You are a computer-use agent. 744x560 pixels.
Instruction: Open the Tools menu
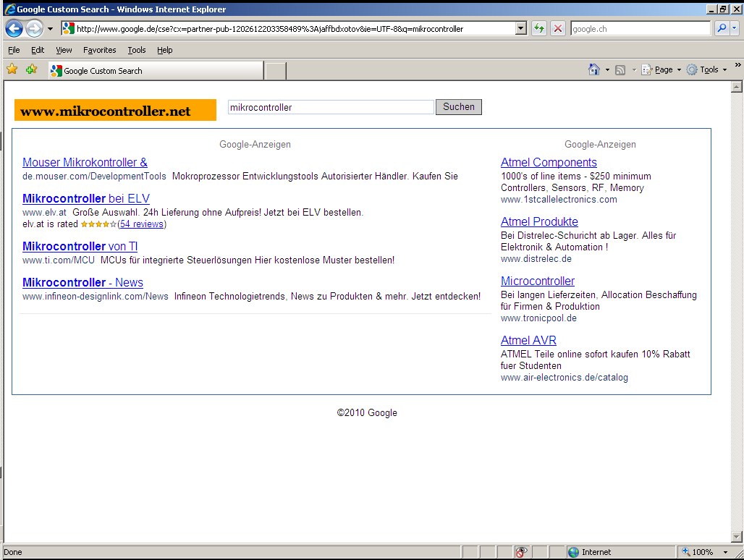coord(137,50)
